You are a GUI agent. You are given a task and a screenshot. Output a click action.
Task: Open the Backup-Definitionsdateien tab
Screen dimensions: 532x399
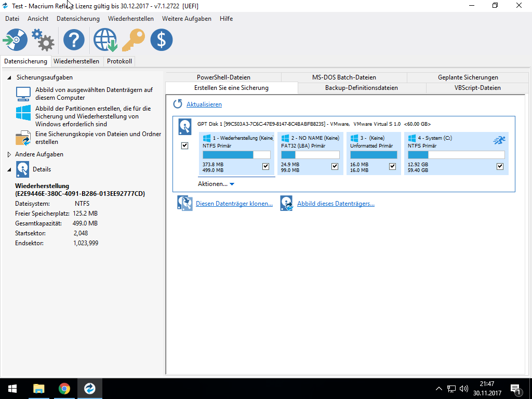(x=362, y=88)
